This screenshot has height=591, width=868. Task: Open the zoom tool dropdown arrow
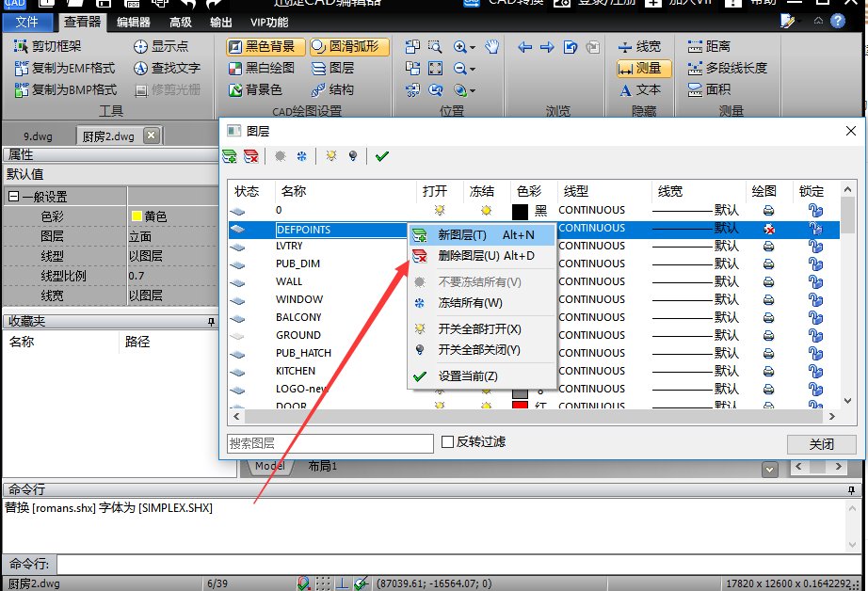coord(472,47)
